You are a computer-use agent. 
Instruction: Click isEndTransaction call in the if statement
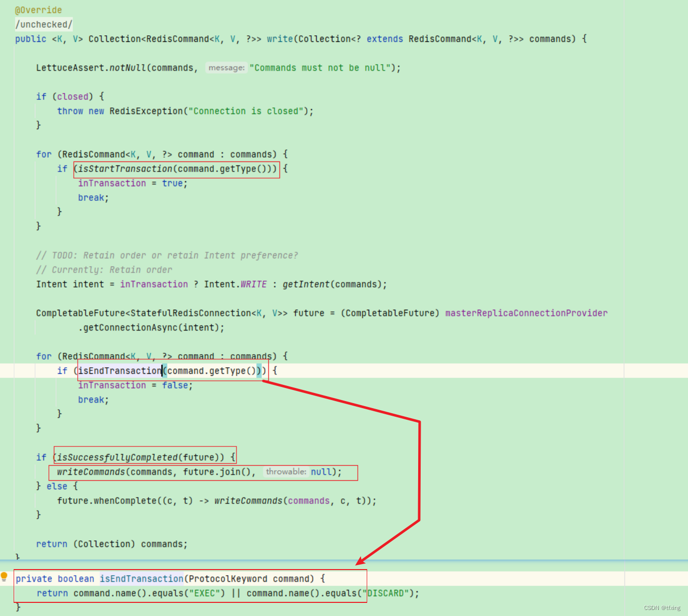[x=120, y=371]
